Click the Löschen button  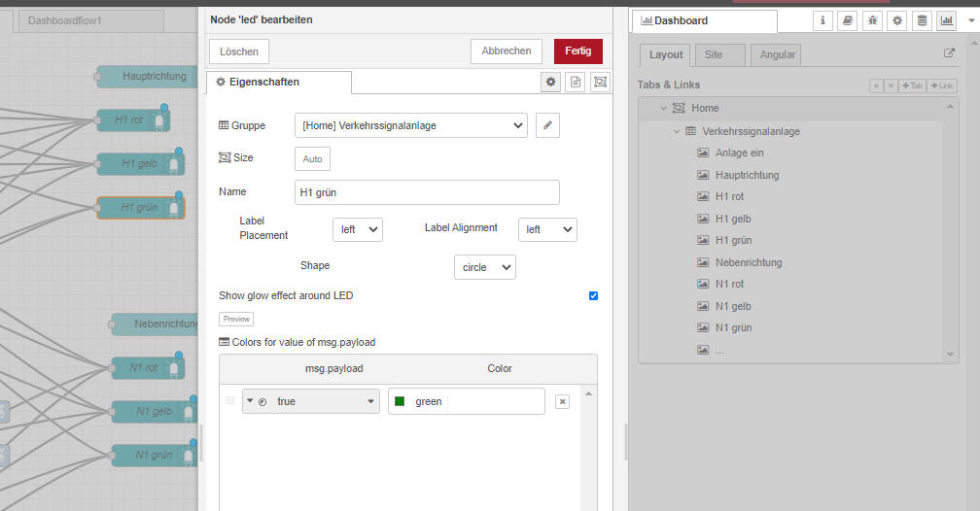click(x=238, y=51)
